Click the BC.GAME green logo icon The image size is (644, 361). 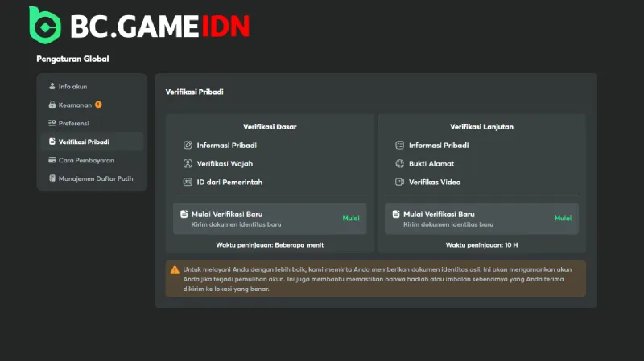(x=45, y=26)
